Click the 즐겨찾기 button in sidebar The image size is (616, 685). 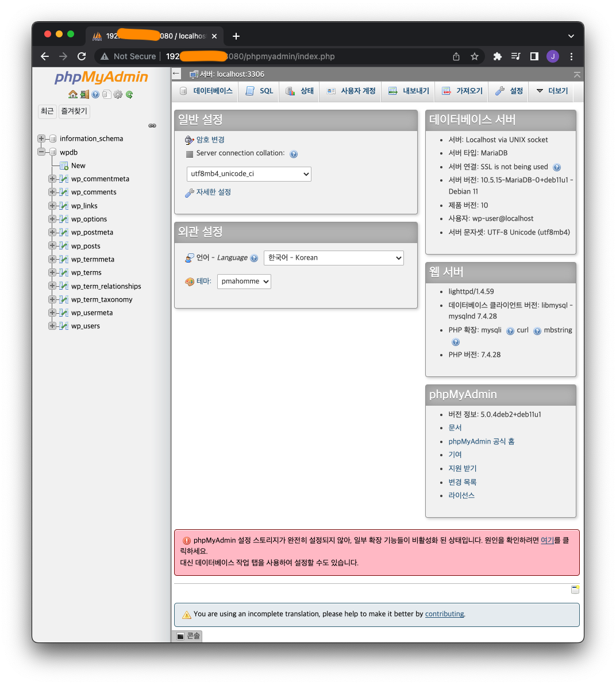coord(74,111)
